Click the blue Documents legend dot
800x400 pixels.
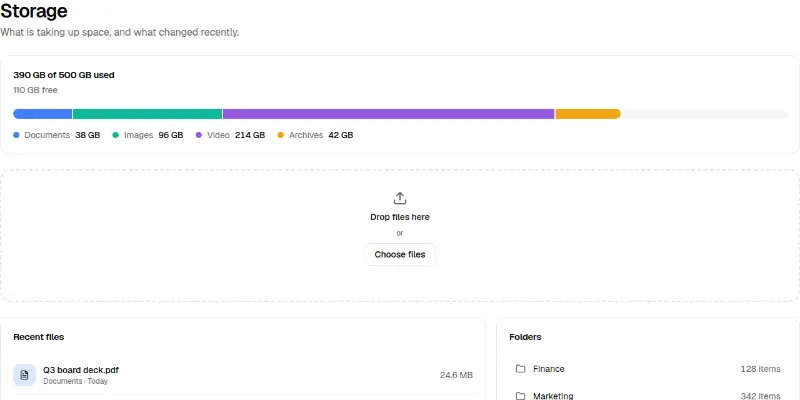[x=16, y=135]
